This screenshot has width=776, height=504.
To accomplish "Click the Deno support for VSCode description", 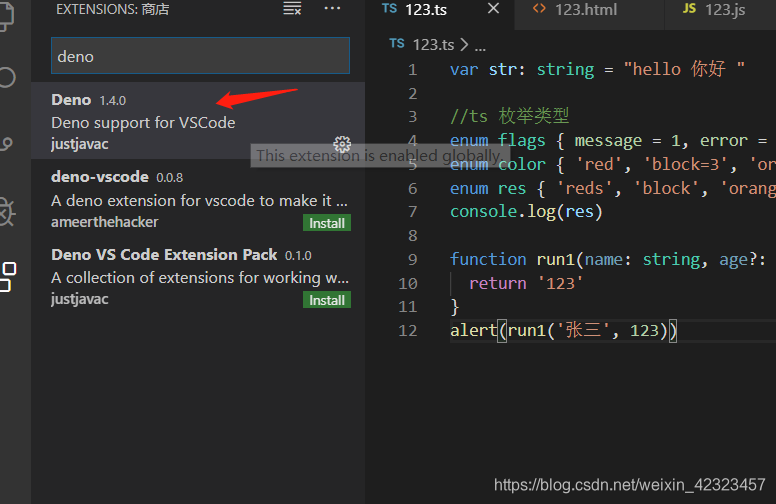I will coord(143,122).
